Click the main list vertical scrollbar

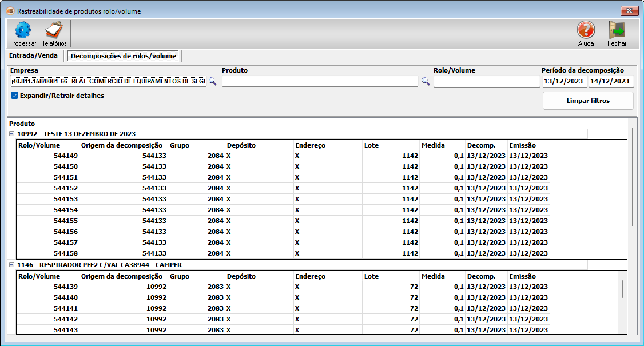(x=632, y=177)
